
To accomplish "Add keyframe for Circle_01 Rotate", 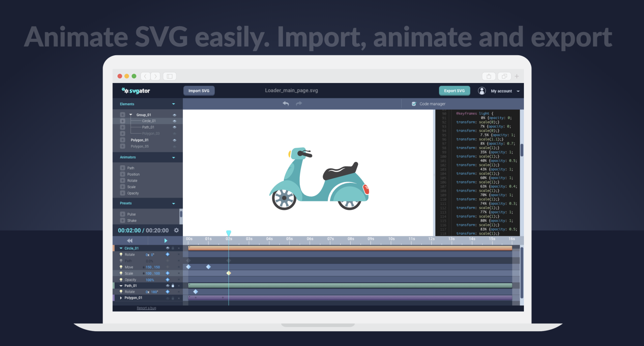I will tap(167, 255).
